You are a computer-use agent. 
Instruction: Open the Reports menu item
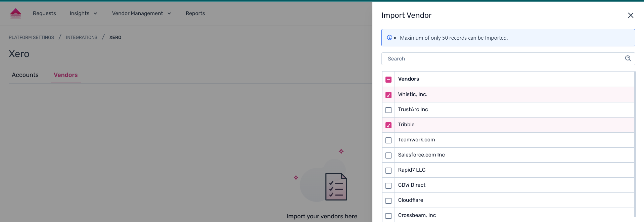195,13
